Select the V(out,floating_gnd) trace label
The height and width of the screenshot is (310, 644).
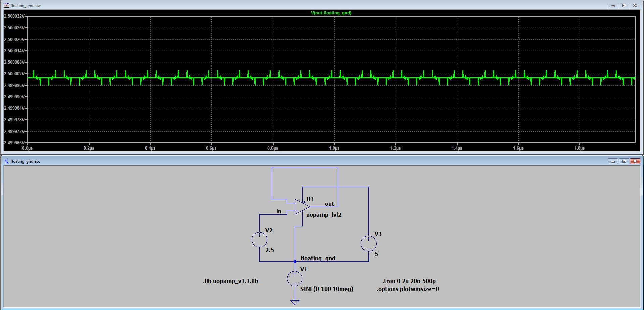[331, 13]
